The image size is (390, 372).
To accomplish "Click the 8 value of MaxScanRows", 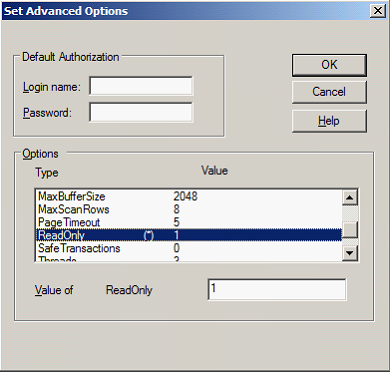I will coord(176,209).
